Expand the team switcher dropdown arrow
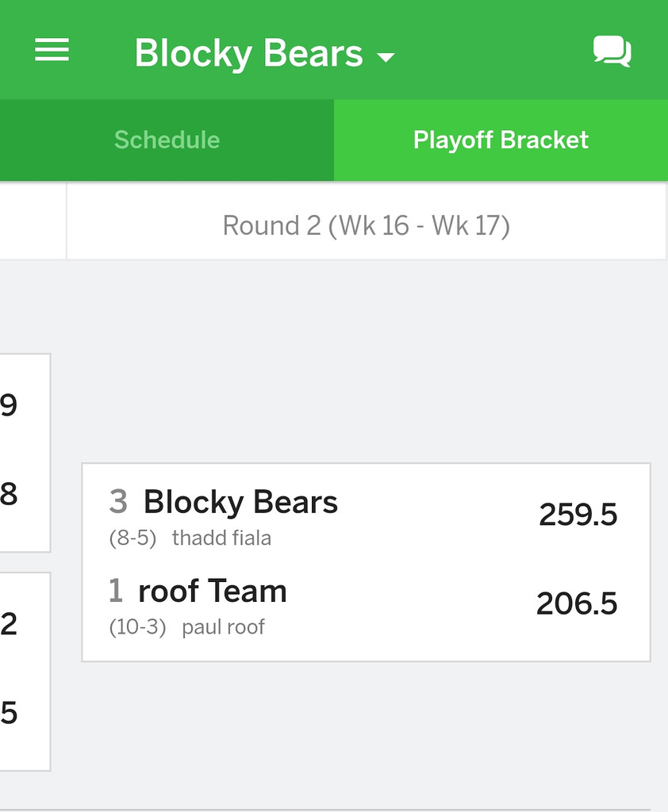The height and width of the screenshot is (812, 668). pyautogui.click(x=386, y=57)
